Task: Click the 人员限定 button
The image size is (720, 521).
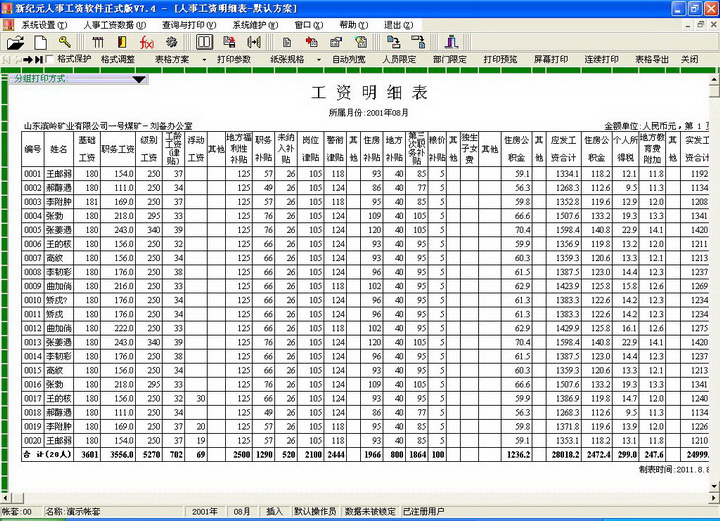Action: click(398, 60)
